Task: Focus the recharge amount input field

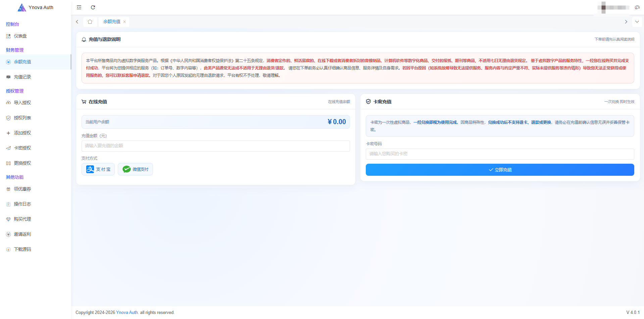Action: [215, 146]
